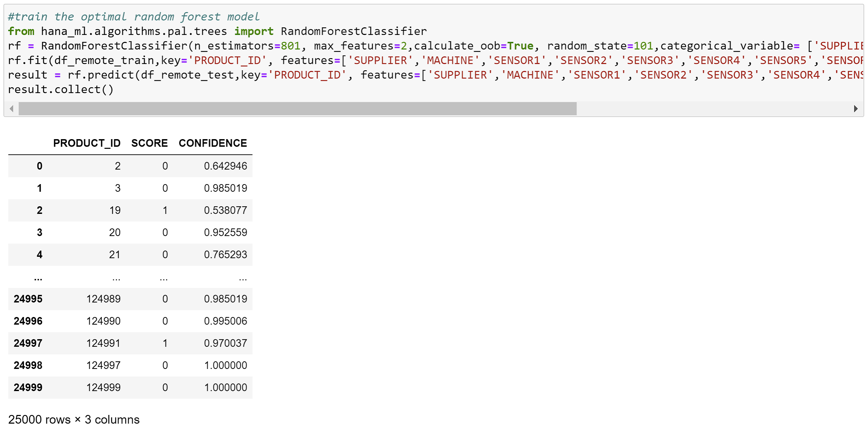Select the SCORE column header
This screenshot has width=868, height=434.
pos(149,143)
